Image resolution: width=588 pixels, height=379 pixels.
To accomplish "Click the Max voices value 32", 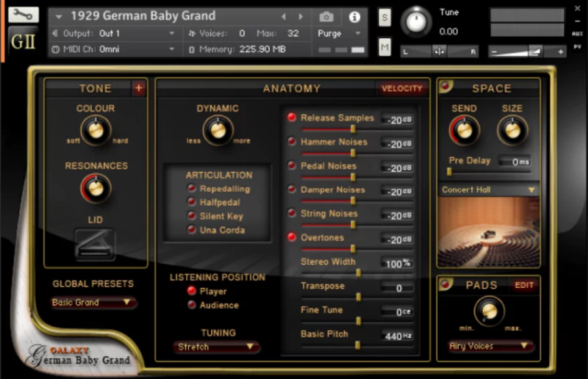I will coord(293,33).
